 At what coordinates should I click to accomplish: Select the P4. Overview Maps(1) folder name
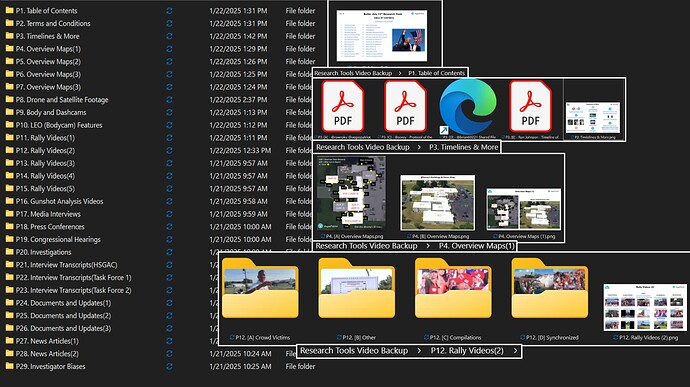pyautogui.click(x=48, y=49)
